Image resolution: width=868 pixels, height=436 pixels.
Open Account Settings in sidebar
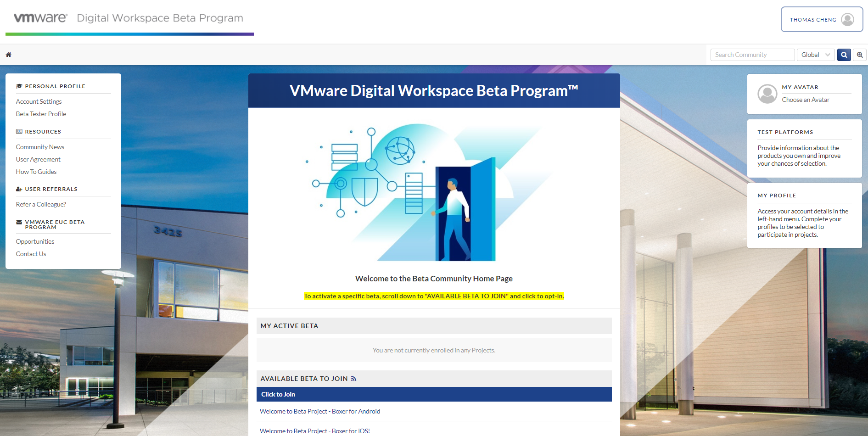point(39,101)
